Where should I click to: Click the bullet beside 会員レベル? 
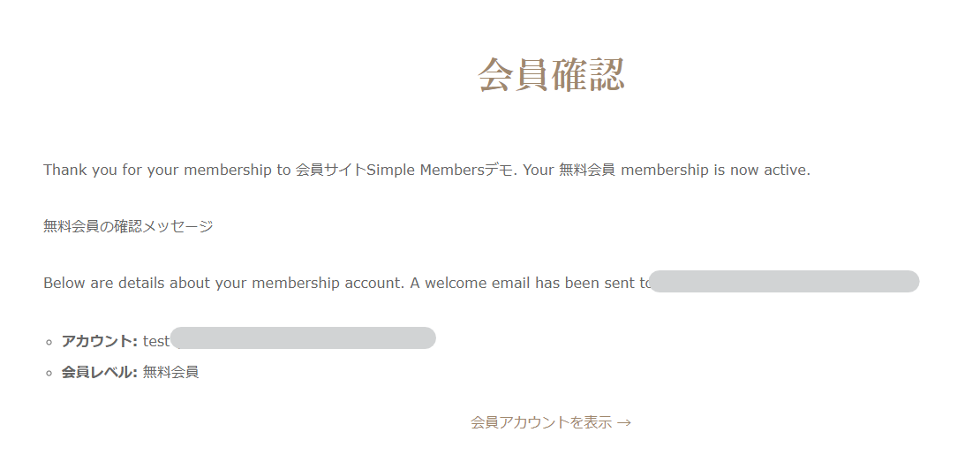[x=49, y=373]
